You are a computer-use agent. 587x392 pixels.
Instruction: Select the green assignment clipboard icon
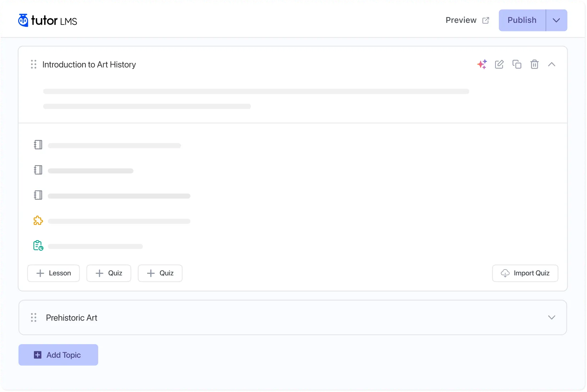[x=38, y=246]
